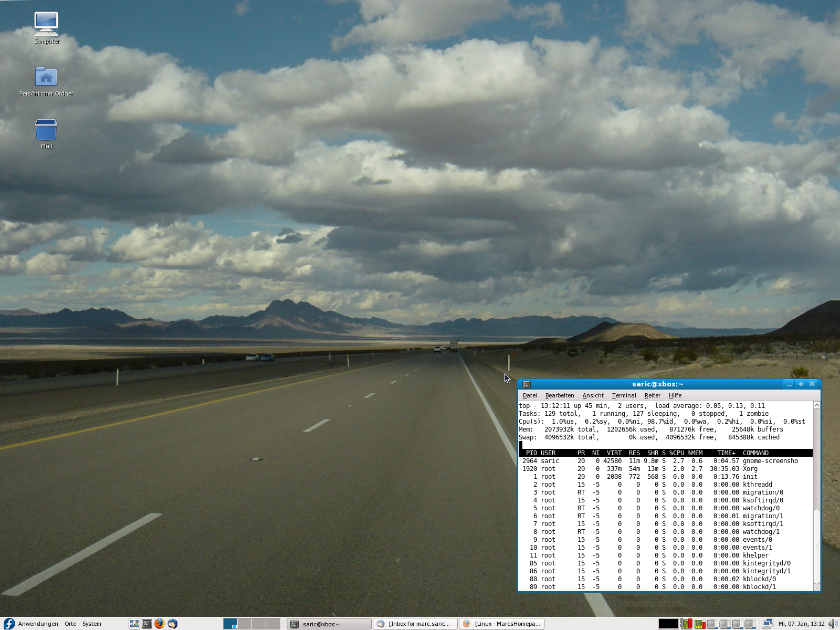840x630 pixels.
Task: Open the terminal's Bearbeiten menu
Action: click(x=559, y=395)
